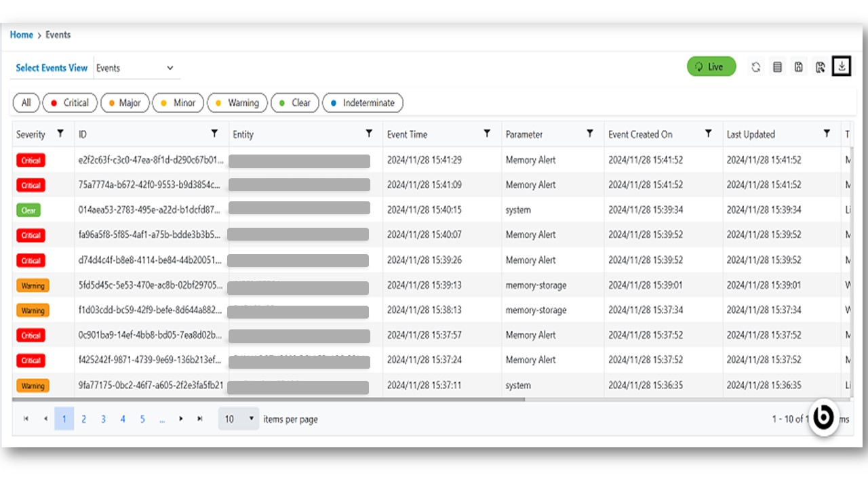Open the filter on Severity column
868x488 pixels.
point(60,134)
